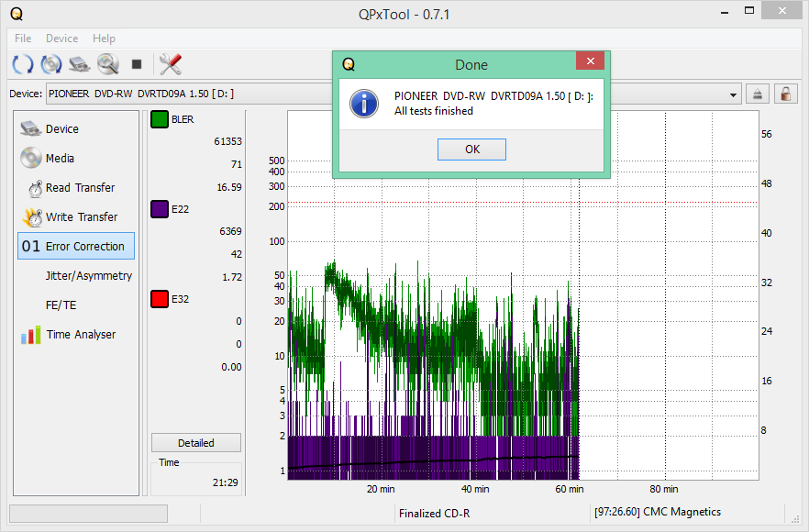
Task: Click the Finalized CD-R status text
Action: tap(434, 514)
